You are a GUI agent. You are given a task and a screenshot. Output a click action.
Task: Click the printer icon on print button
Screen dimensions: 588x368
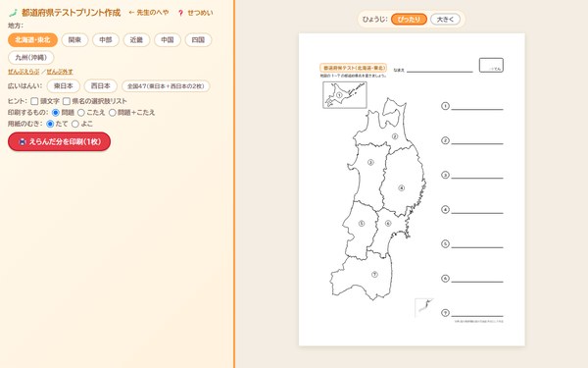tap(23, 141)
